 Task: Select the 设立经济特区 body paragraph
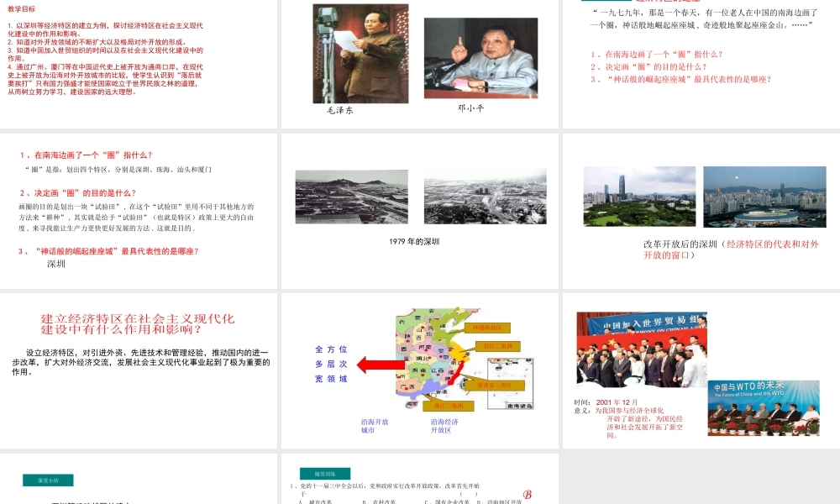[141, 362]
